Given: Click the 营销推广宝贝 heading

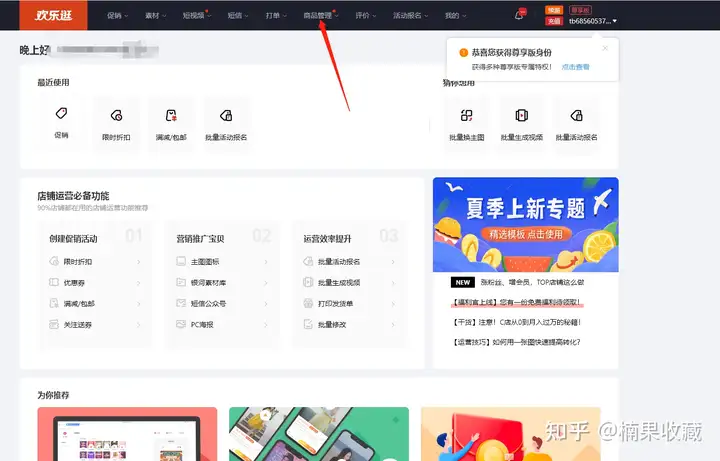Looking at the screenshot, I should coord(200,239).
